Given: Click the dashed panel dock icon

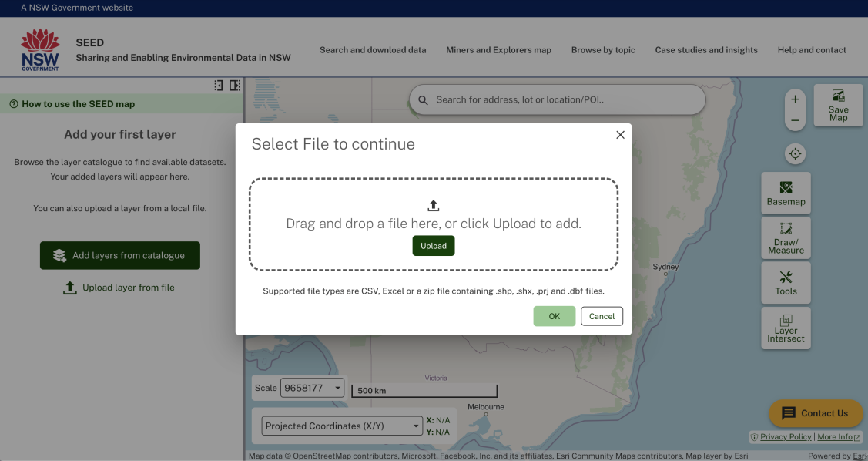Looking at the screenshot, I should (235, 86).
